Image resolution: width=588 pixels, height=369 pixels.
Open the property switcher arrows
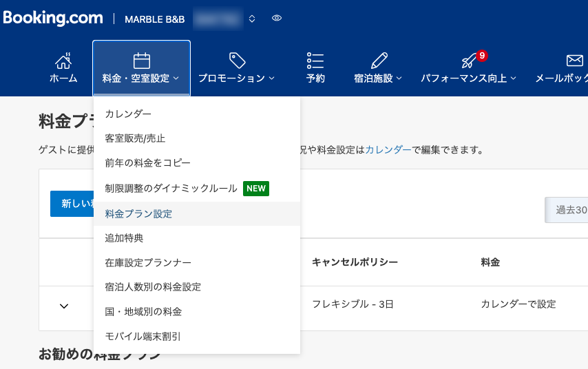pos(252,19)
